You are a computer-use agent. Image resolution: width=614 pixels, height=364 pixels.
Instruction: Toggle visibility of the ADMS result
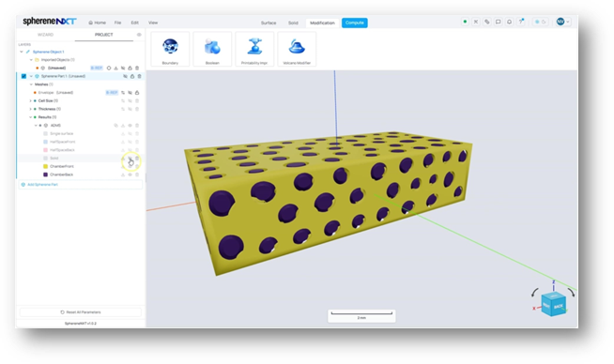[x=130, y=126]
